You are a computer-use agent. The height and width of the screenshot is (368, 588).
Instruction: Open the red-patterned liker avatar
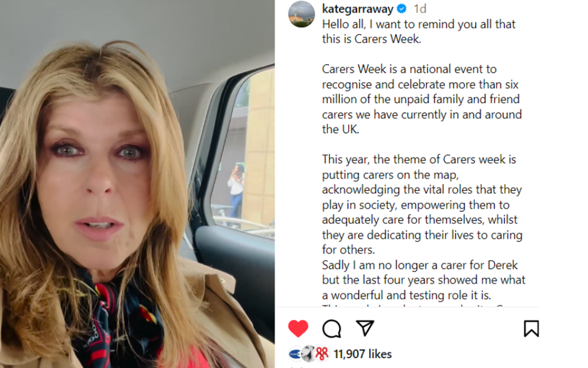[321, 354]
